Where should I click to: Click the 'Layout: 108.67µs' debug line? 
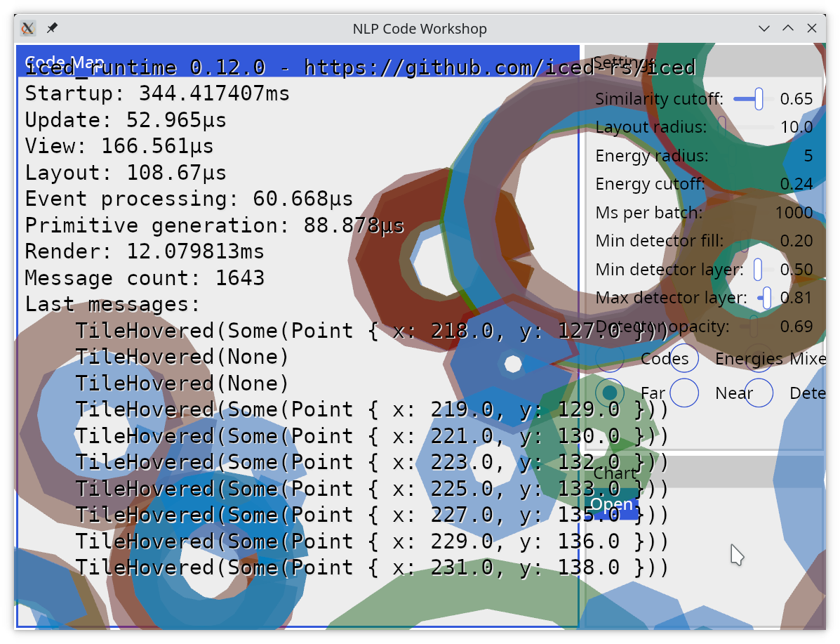coord(126,173)
